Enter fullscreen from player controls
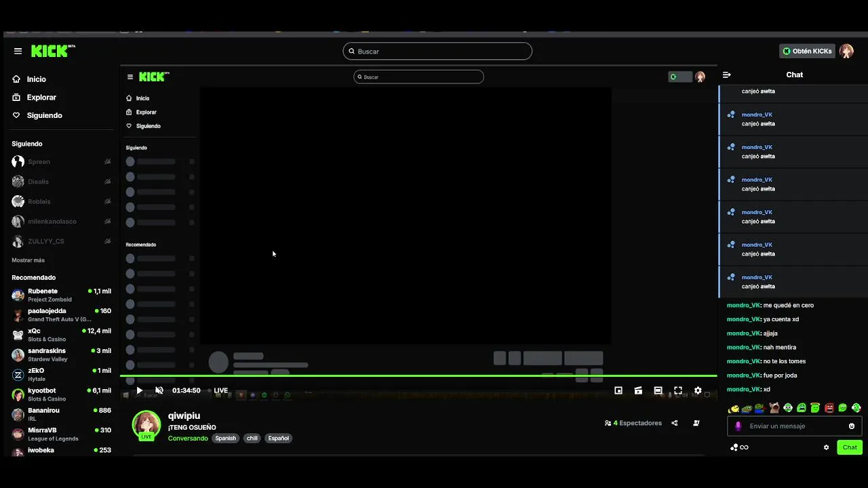The width and height of the screenshot is (868, 488). pos(678,390)
